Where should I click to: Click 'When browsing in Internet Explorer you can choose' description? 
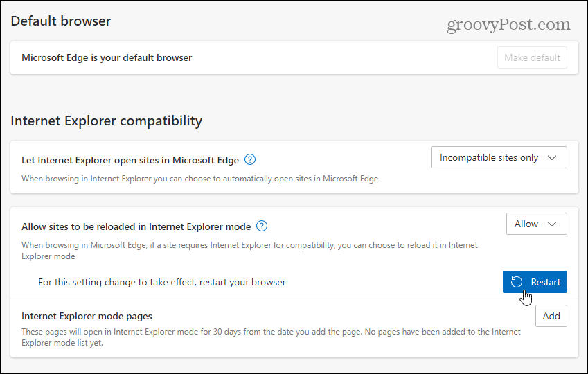coord(200,179)
